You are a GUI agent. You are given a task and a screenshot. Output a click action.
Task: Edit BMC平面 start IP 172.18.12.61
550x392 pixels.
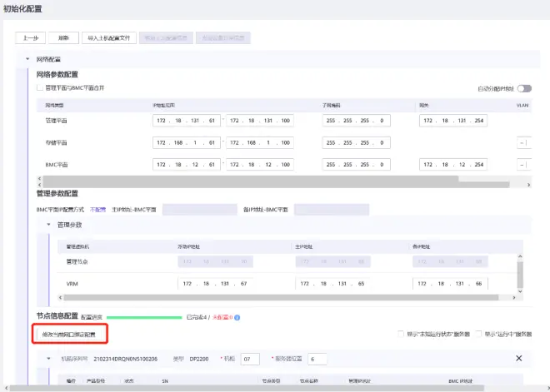click(x=187, y=164)
